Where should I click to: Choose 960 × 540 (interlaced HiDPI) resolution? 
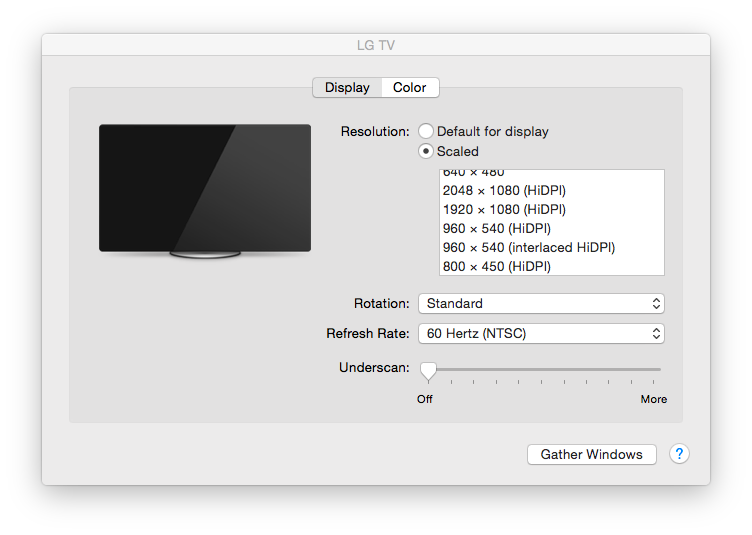click(x=552, y=247)
